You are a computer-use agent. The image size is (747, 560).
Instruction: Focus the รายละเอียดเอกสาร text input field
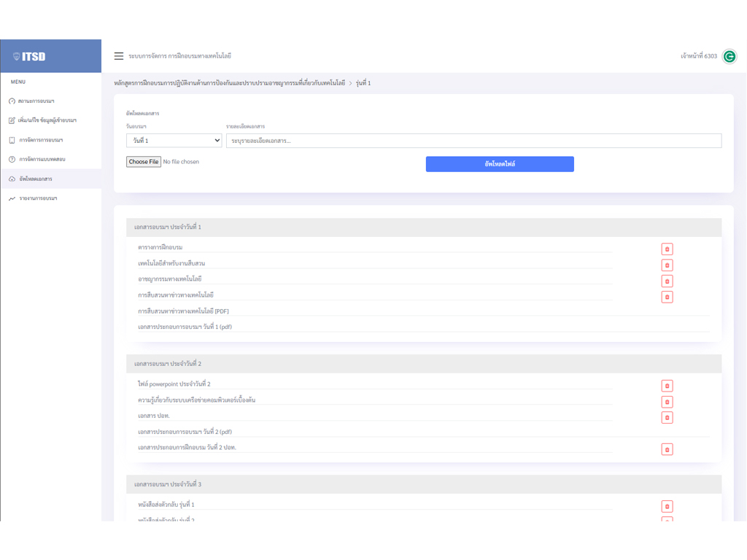click(473, 141)
